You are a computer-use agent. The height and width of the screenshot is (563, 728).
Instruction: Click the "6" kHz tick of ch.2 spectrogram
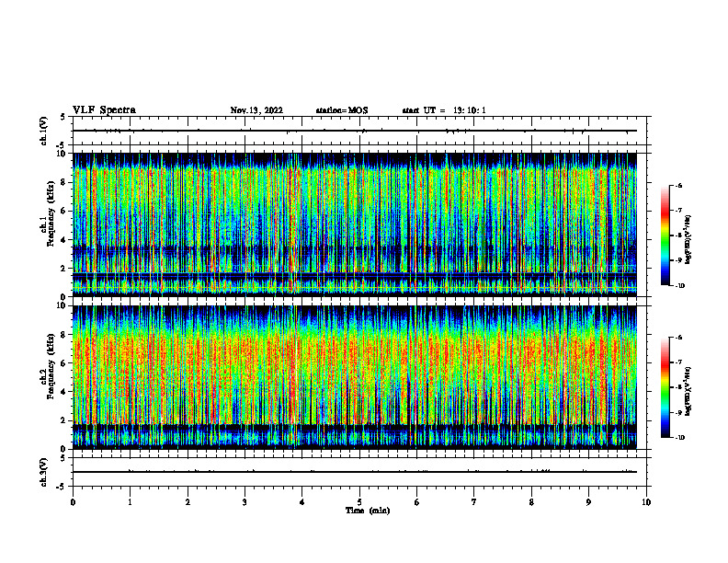[x=64, y=363]
